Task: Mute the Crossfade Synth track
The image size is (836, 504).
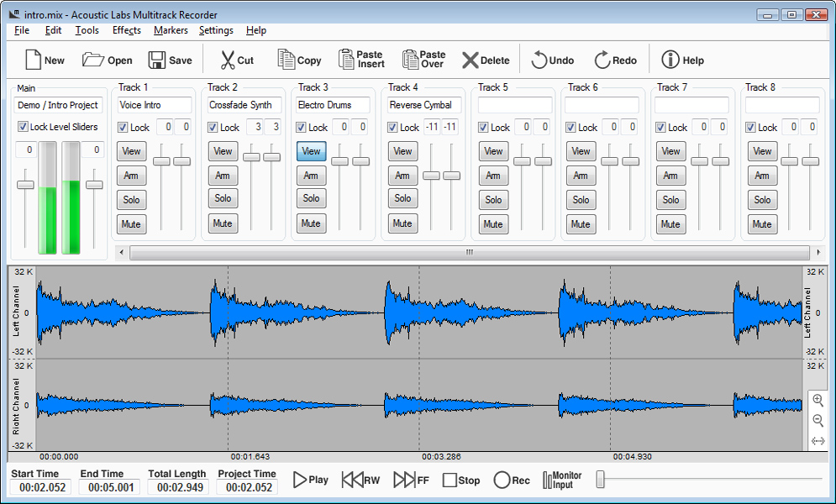Action: (223, 223)
